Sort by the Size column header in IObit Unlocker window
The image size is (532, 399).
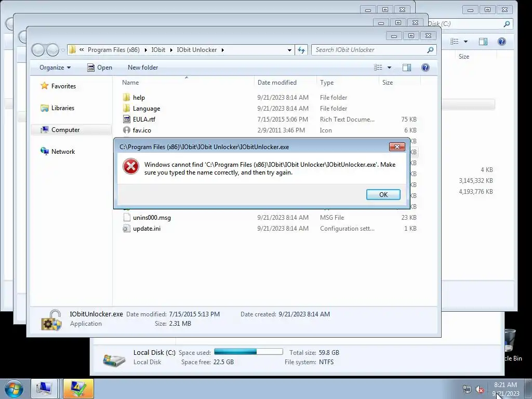(x=388, y=83)
